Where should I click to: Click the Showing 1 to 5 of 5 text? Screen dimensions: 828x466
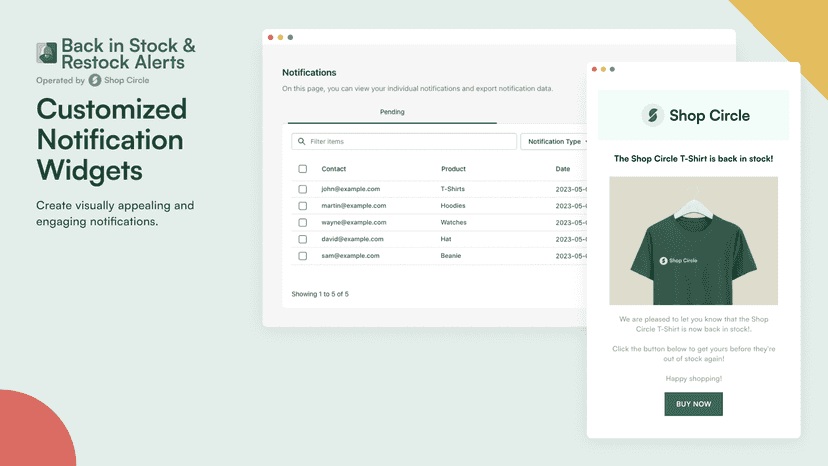click(320, 294)
